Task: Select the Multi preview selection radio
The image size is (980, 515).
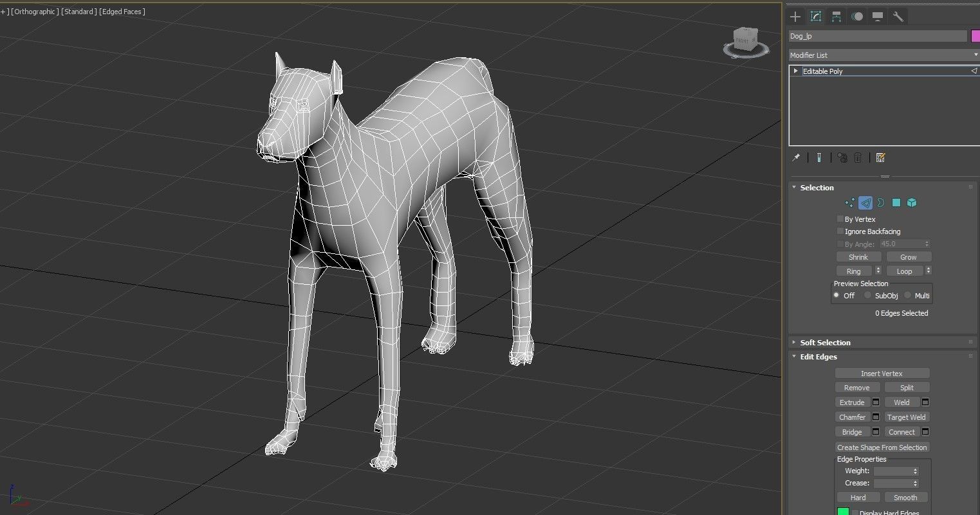Action: click(908, 296)
